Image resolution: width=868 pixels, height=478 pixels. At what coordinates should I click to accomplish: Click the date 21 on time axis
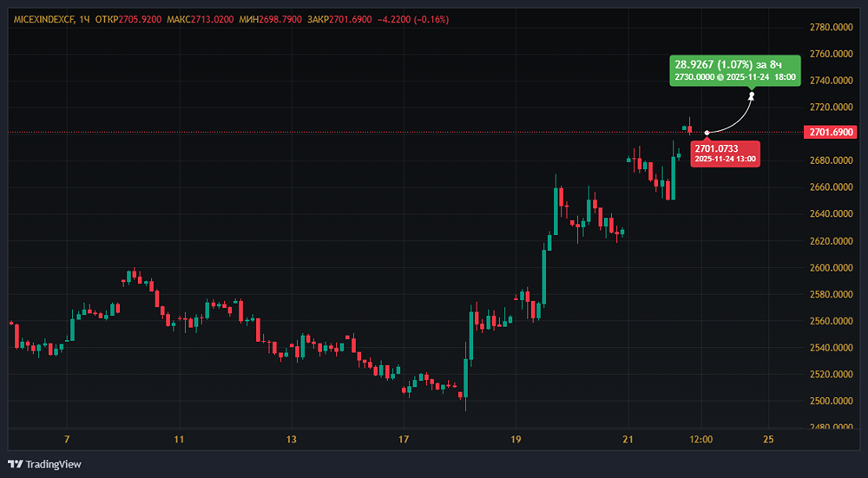(x=628, y=440)
